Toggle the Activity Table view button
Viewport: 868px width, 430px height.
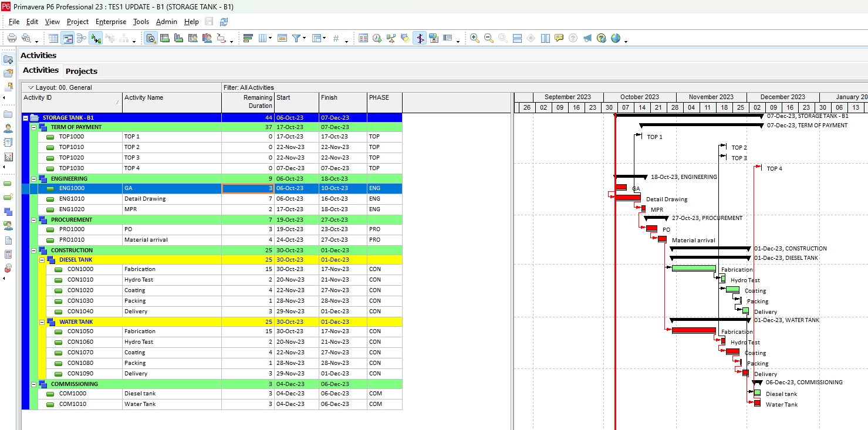(53, 38)
